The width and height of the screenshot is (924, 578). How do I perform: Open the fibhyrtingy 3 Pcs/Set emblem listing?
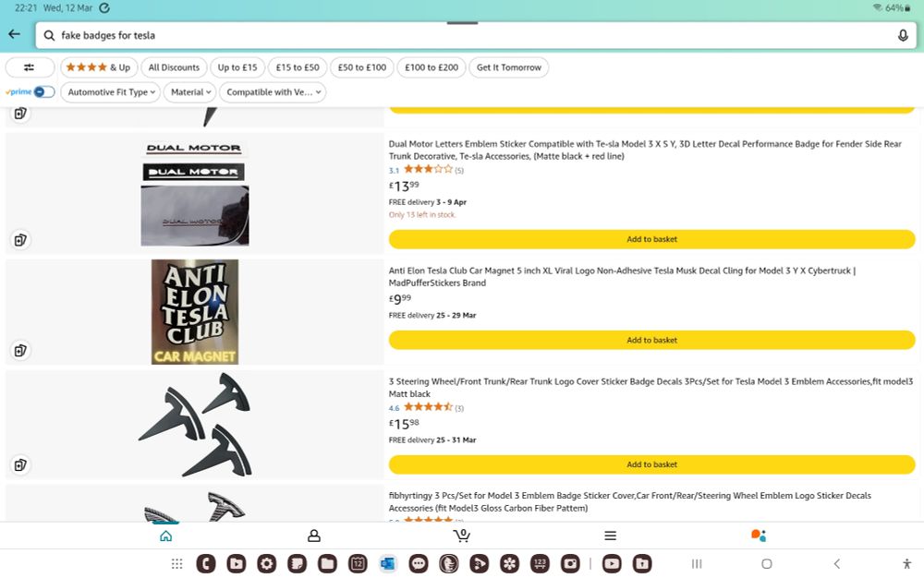[x=630, y=501]
